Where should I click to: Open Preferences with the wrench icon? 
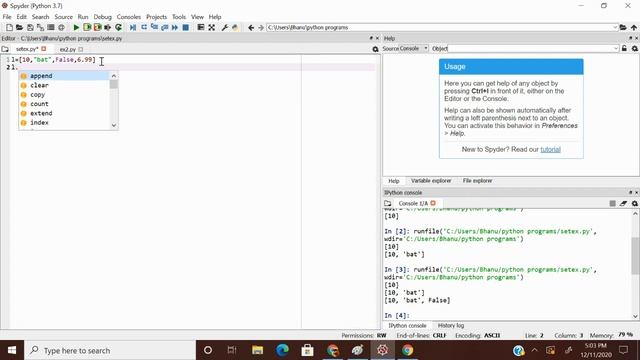[224, 27]
